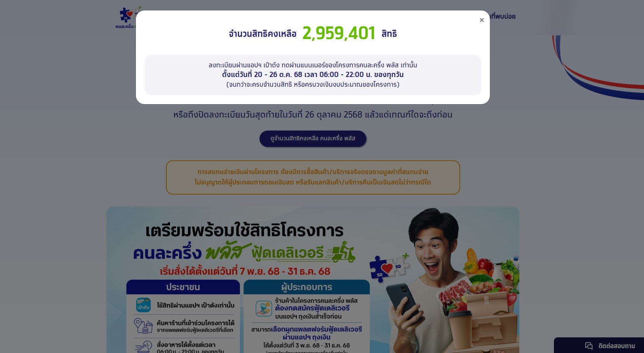This screenshot has height=353, width=644.
Task: Click the map pin store search icon
Action: click(143, 326)
